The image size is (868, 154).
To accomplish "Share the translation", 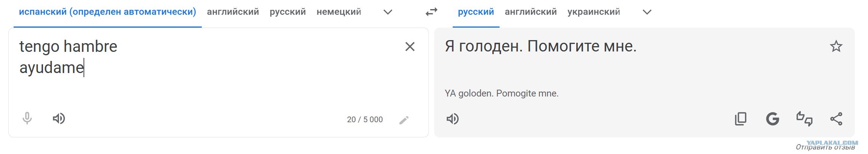I will (x=836, y=119).
